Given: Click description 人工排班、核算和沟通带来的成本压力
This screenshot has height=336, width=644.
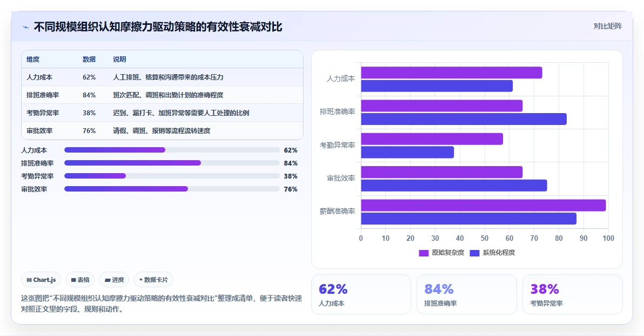Looking at the screenshot, I should click(x=168, y=77).
